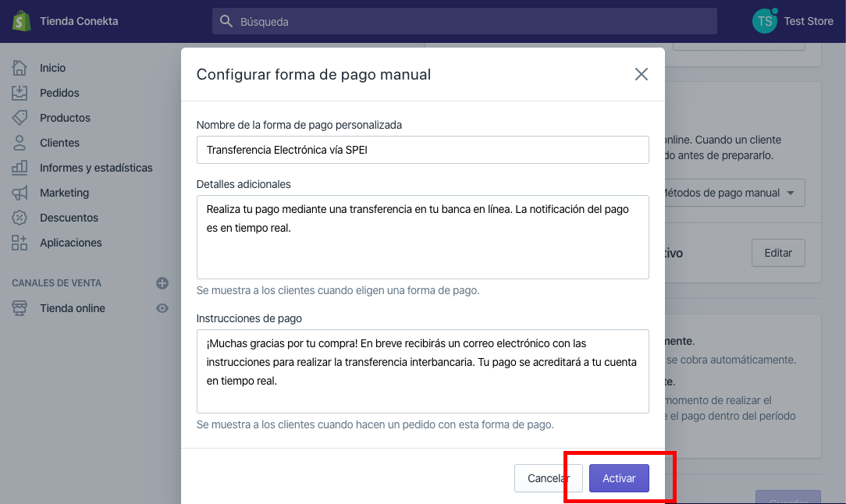The image size is (846, 504).
Task: Click hint text about eligen una forma de pago
Action: [x=338, y=290]
